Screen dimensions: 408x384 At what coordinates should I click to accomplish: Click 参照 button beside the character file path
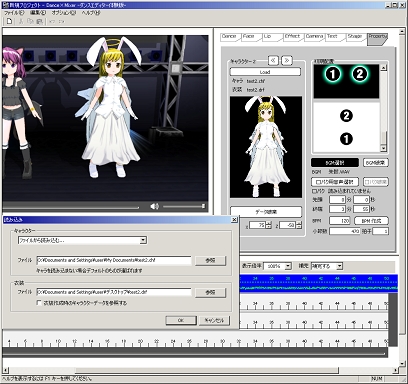(210, 261)
